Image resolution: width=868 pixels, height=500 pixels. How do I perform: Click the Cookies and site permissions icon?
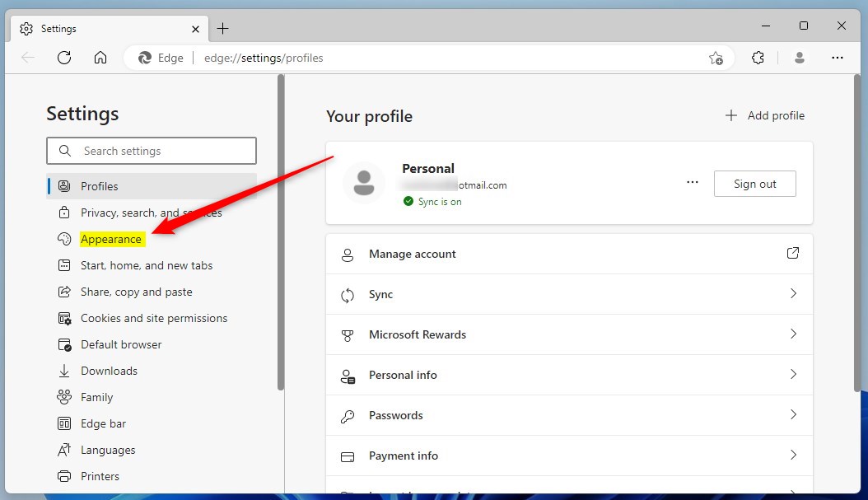point(64,318)
